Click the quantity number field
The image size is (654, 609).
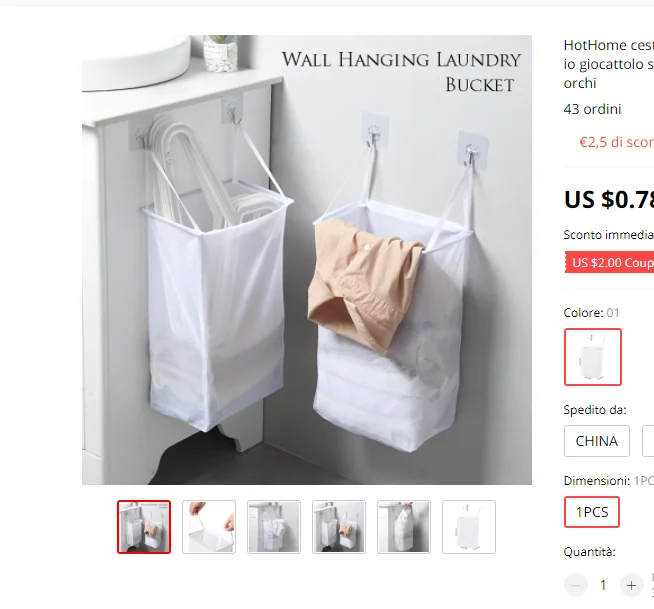click(x=603, y=585)
